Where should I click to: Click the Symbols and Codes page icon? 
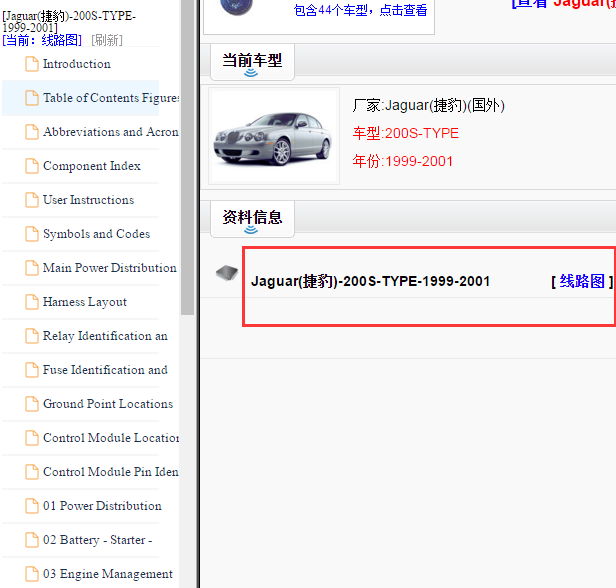32,234
